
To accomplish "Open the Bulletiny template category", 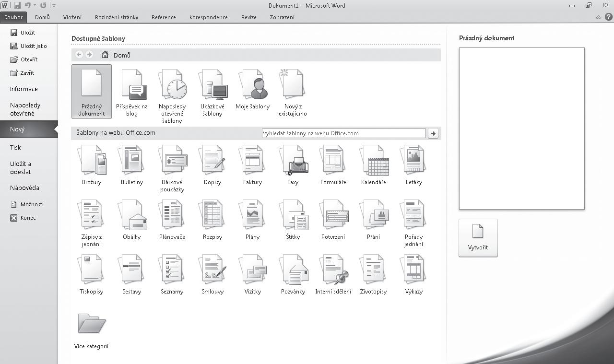I will coord(132,165).
